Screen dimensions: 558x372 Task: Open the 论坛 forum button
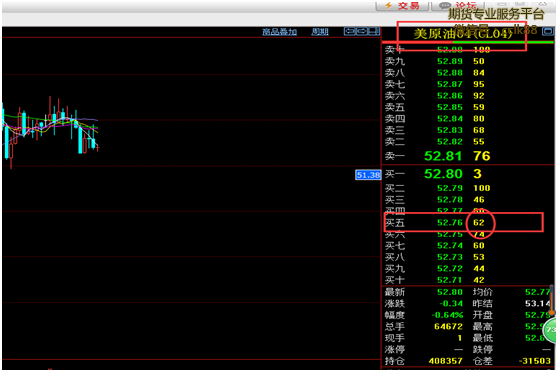point(457,6)
